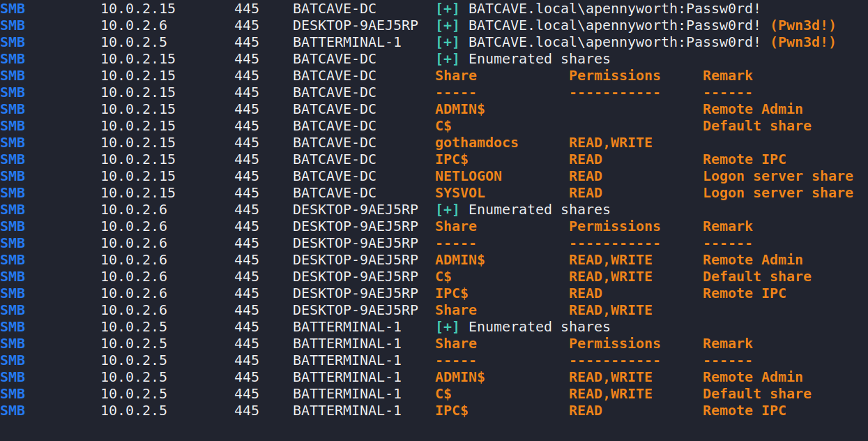Click the gothamdocs share name
The image size is (868, 441).
tap(476, 142)
